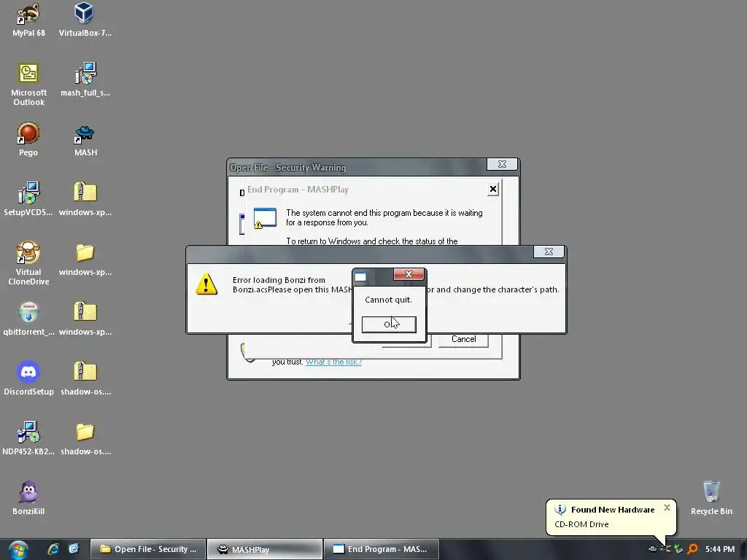Viewport: 747px width, 560px height.
Task: Click the Cannot quit message text
Action: [388, 300]
